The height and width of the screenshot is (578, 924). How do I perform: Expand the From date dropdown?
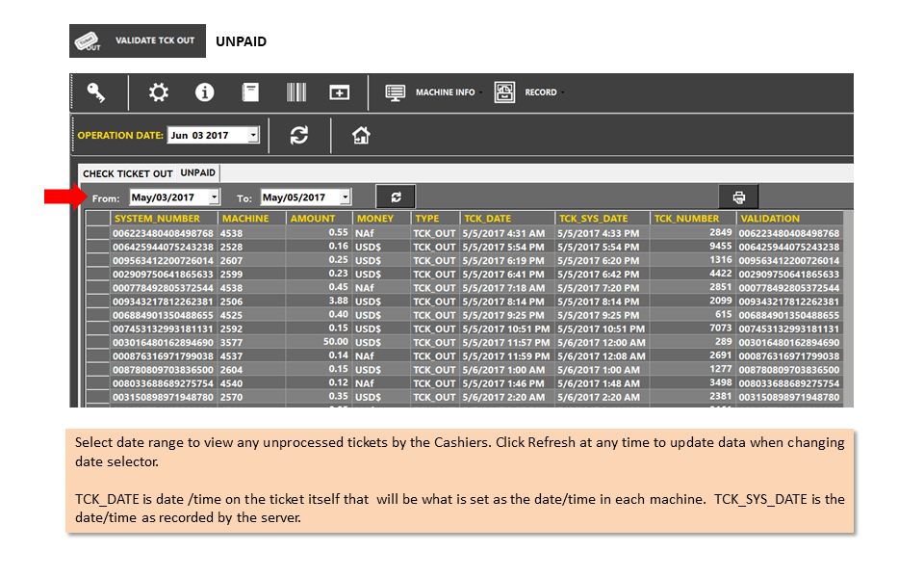click(214, 197)
